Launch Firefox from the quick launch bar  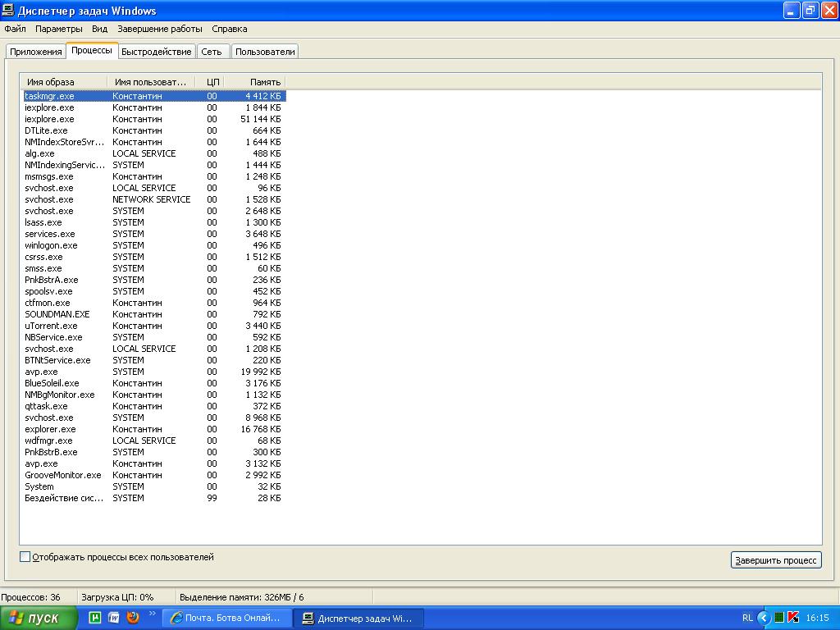pos(133,617)
